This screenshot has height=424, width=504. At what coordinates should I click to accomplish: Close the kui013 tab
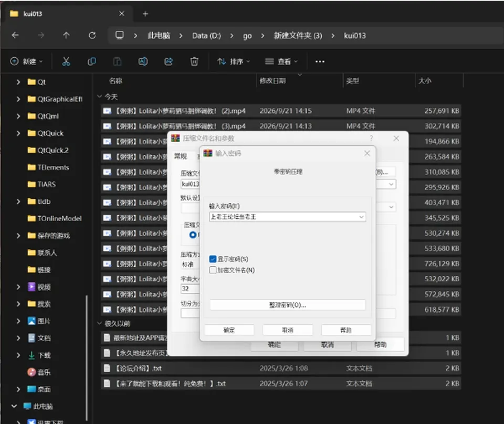(x=121, y=14)
